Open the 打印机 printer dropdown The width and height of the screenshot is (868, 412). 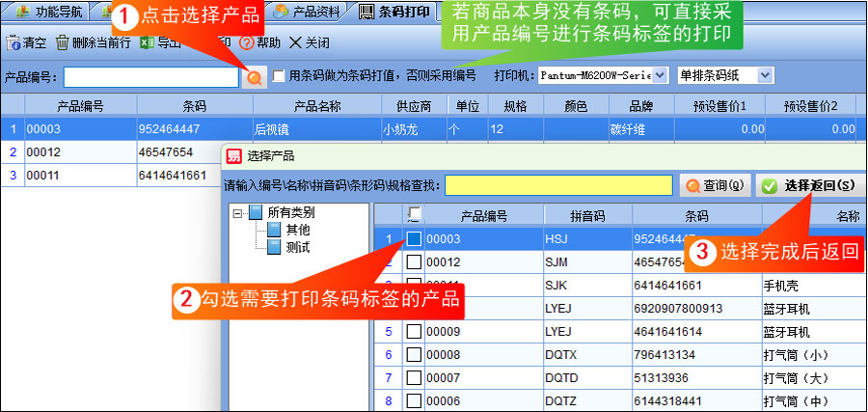tap(660, 74)
